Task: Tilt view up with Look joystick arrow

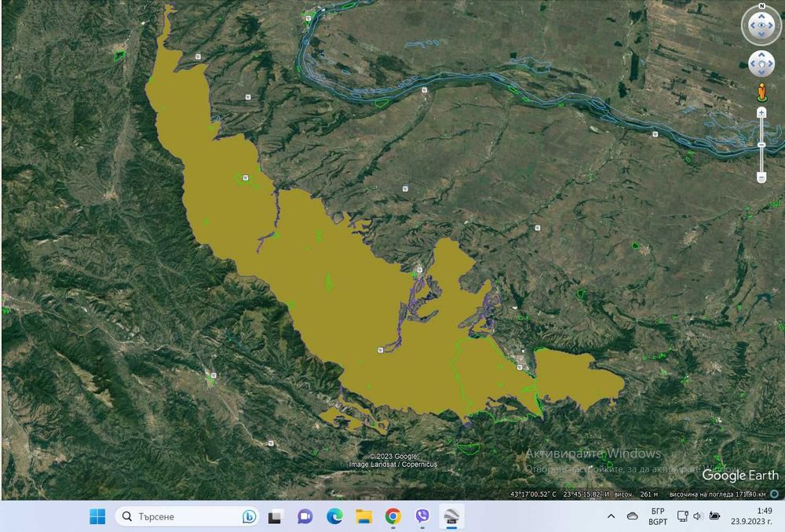Action: tap(761, 16)
